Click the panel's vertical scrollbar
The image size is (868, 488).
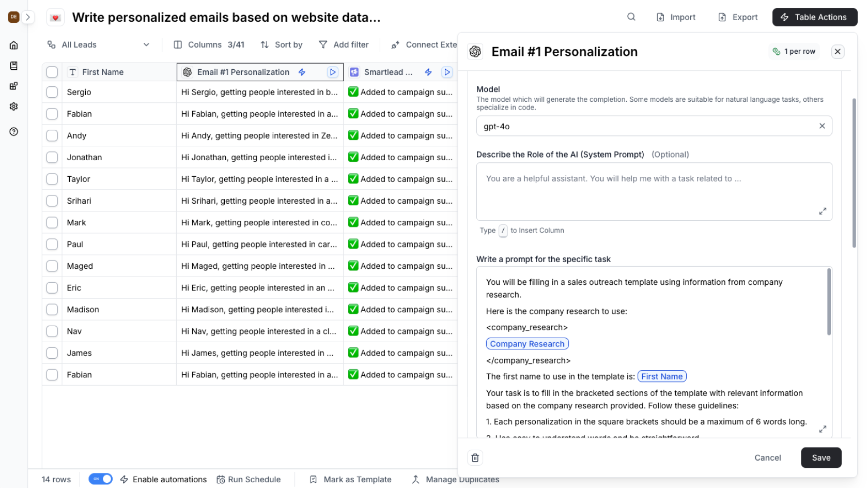point(854,173)
